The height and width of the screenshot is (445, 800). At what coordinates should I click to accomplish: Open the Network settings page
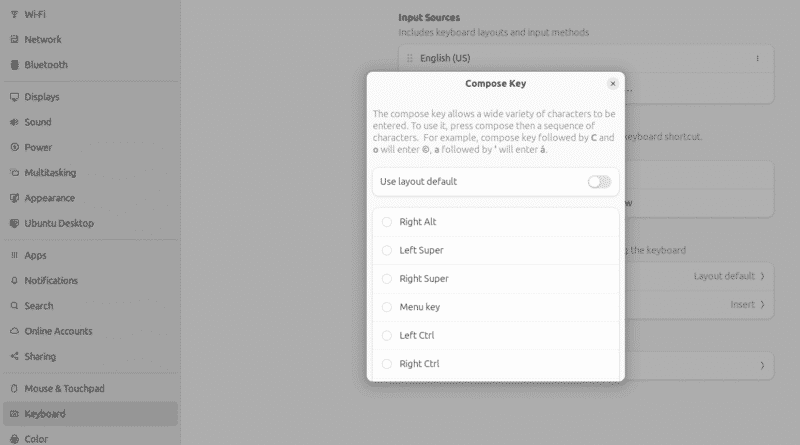[90, 39]
